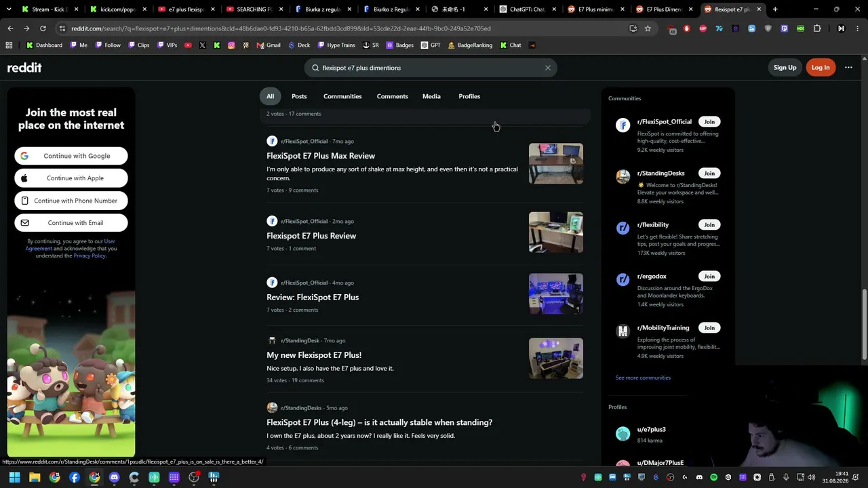Switch to the Posts search tab
Viewport: 868px width, 488px height.
pyautogui.click(x=299, y=96)
